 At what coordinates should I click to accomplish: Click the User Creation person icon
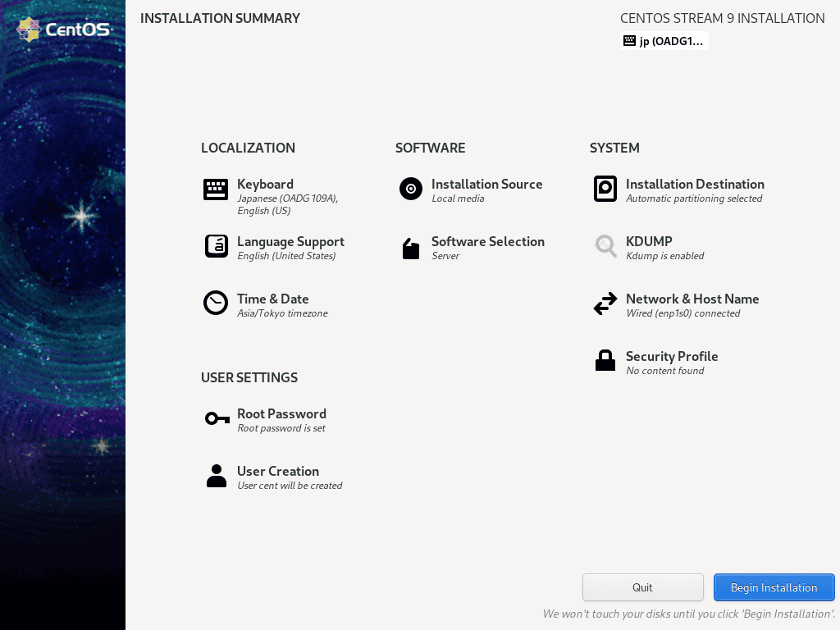pyautogui.click(x=217, y=476)
